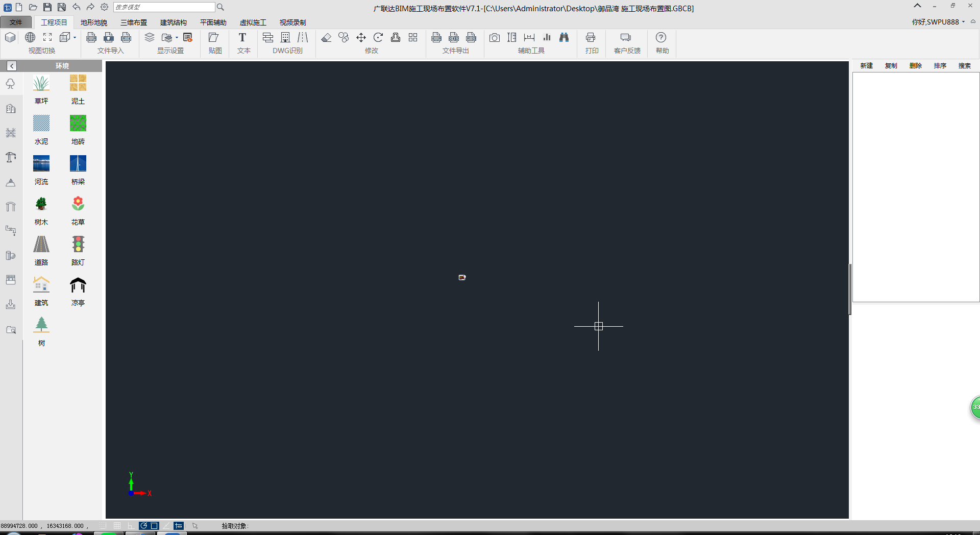Image resolution: width=980 pixels, height=535 pixels.
Task: Expand the wireframe cube view dropdown
Action: [x=75, y=37]
